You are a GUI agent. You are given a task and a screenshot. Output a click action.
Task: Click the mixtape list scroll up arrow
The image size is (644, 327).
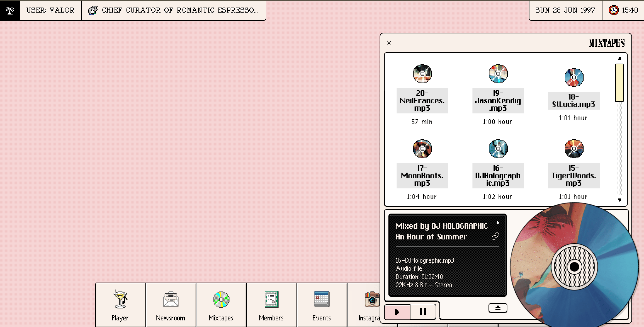coord(619,58)
